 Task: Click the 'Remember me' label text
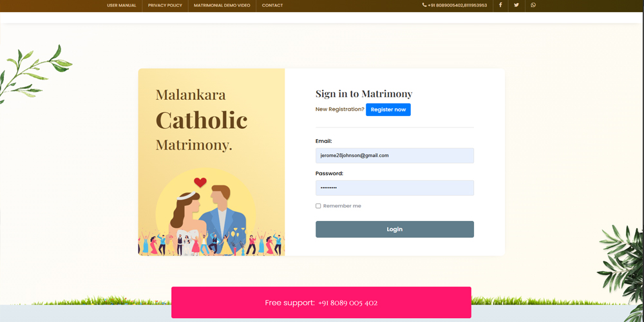(x=342, y=206)
